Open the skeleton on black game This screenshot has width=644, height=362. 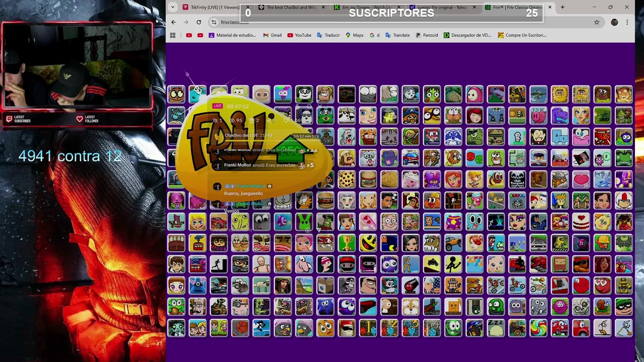pos(517,178)
